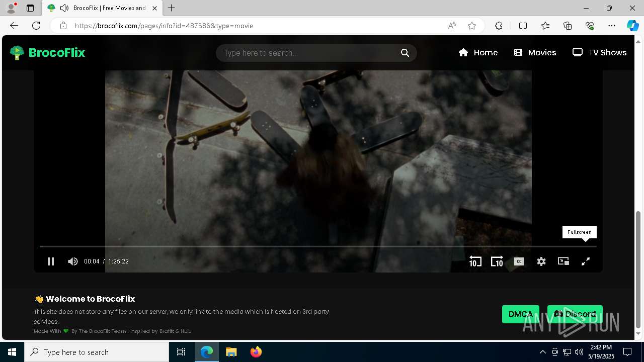Open the Movies section
The width and height of the screenshot is (644, 362).
535,53
